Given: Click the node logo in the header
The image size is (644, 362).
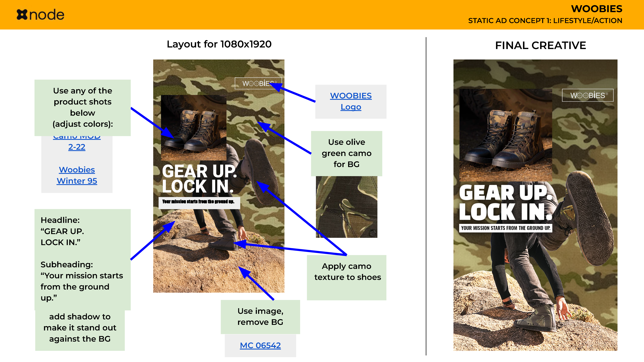Looking at the screenshot, I should click(x=40, y=15).
